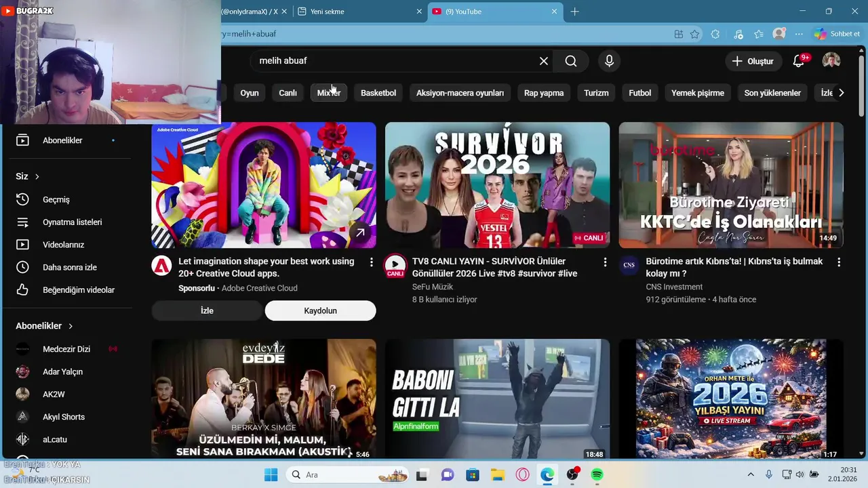This screenshot has width=868, height=488.
Task: Select the Turizm filter chip
Action: pos(596,93)
